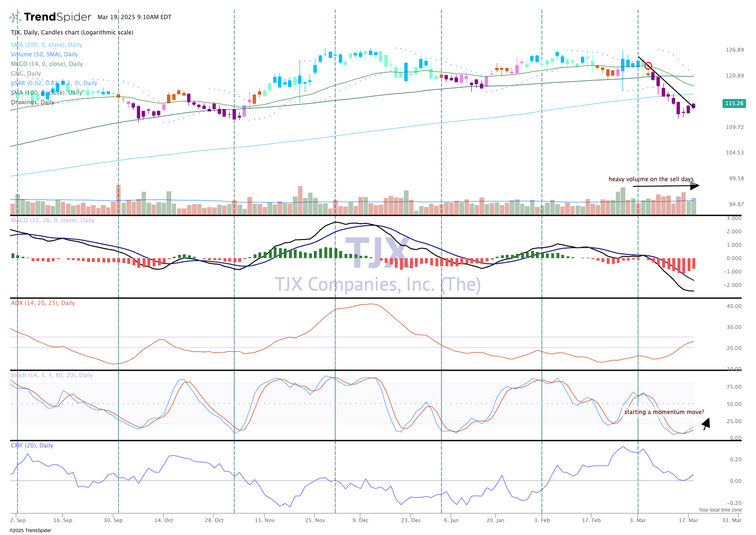Viewport: 756px width, 535px height.
Task: Click the red circle marker on the trendline
Action: (x=648, y=66)
